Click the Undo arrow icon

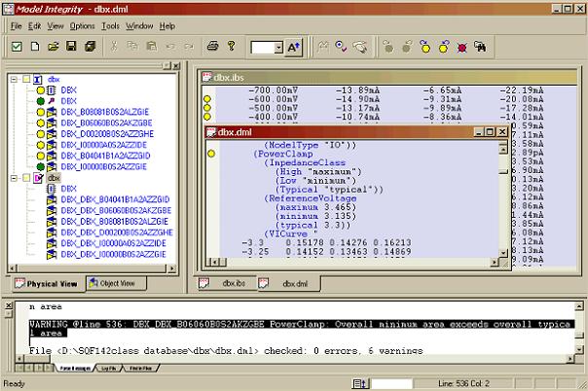point(170,47)
